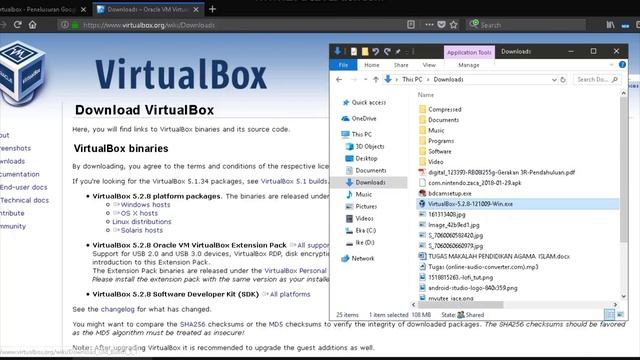Open the View ribbon tab
The height and width of the screenshot is (360, 640).
pos(429,65)
